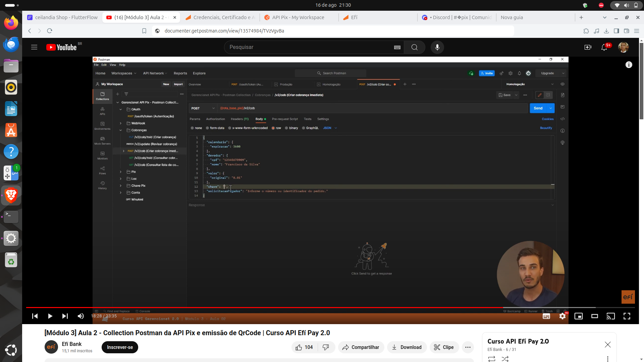Open LibreOffice Writer from the dock
The image size is (644, 362).
[x=11, y=109]
